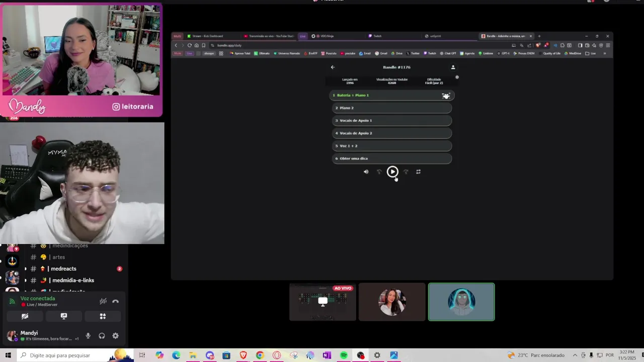Image resolution: width=644 pixels, height=362 pixels.
Task: Select guess row 'Vocais de Apoio 1'
Action: tap(392, 120)
